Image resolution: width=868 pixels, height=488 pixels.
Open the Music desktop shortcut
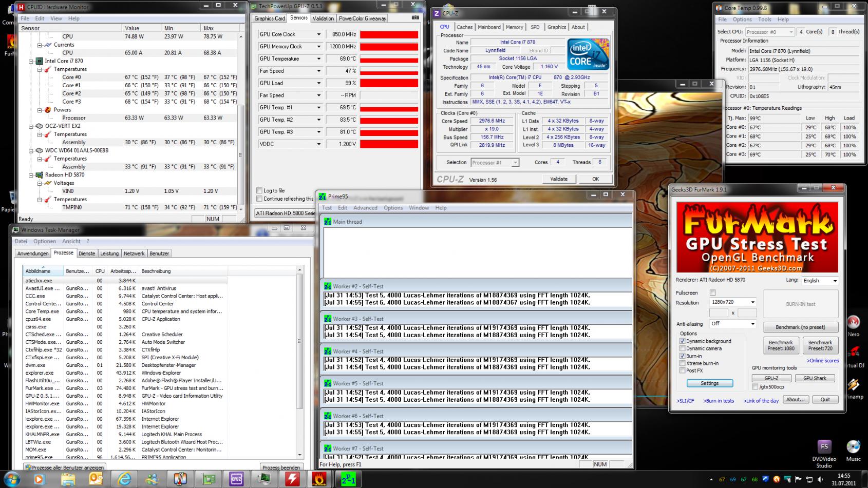click(x=853, y=451)
